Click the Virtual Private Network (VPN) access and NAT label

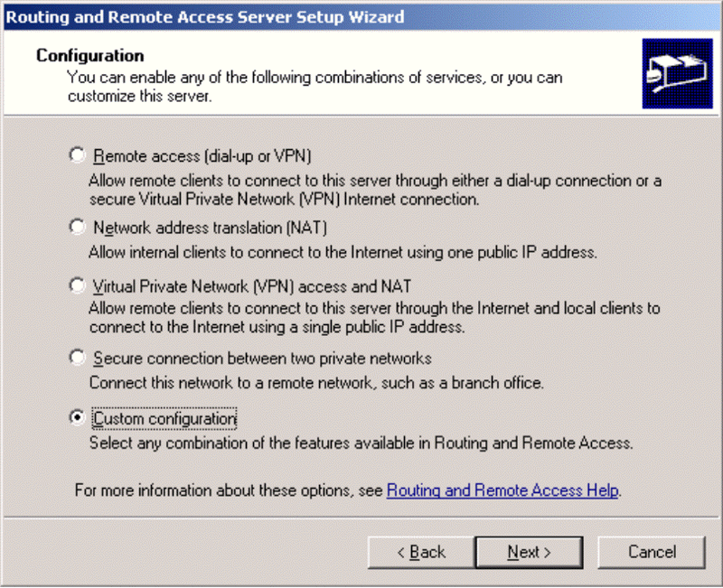(252, 286)
